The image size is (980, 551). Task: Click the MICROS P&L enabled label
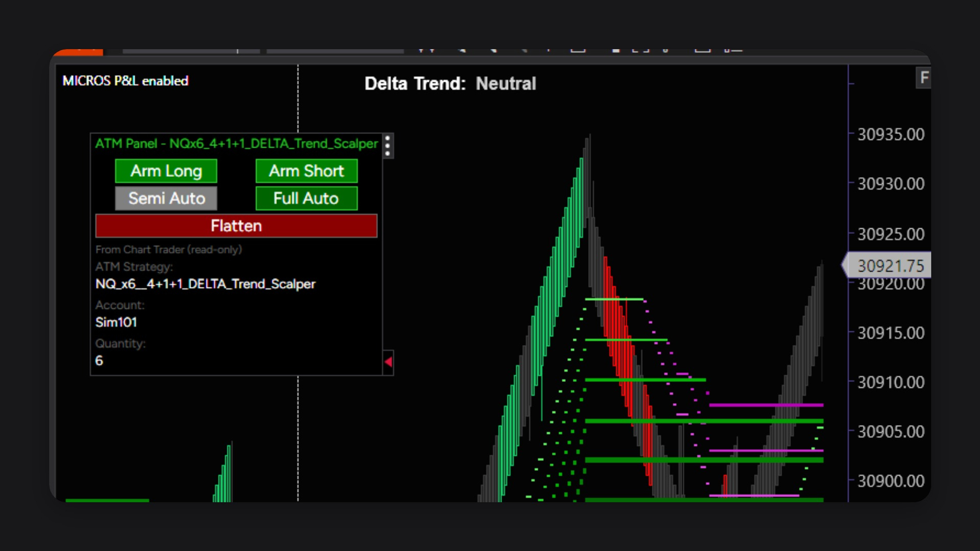(126, 81)
